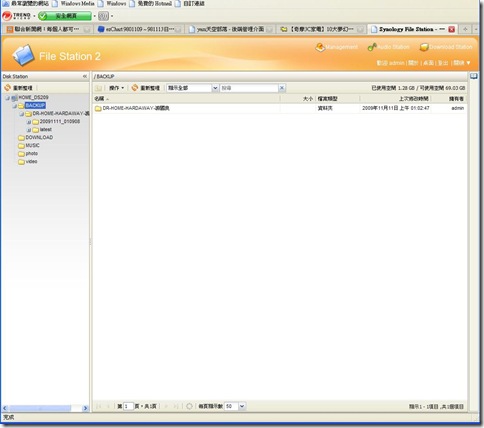Expand the 20091111_010908 folder node
The height and width of the screenshot is (428, 484).
pyautogui.click(x=29, y=122)
